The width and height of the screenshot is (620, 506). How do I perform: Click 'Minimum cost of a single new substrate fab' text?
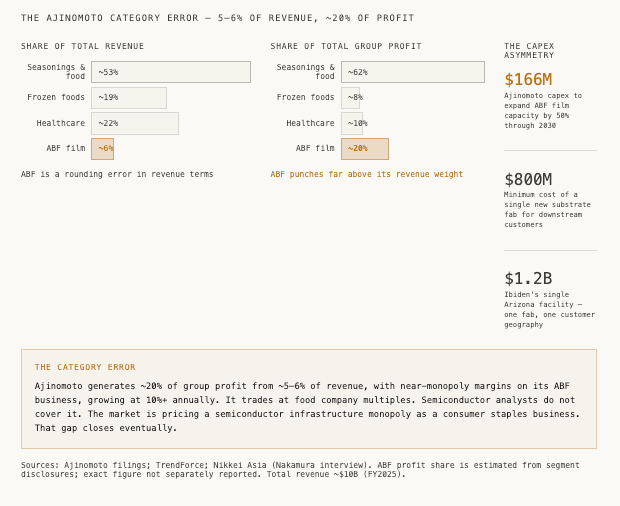coord(547,210)
